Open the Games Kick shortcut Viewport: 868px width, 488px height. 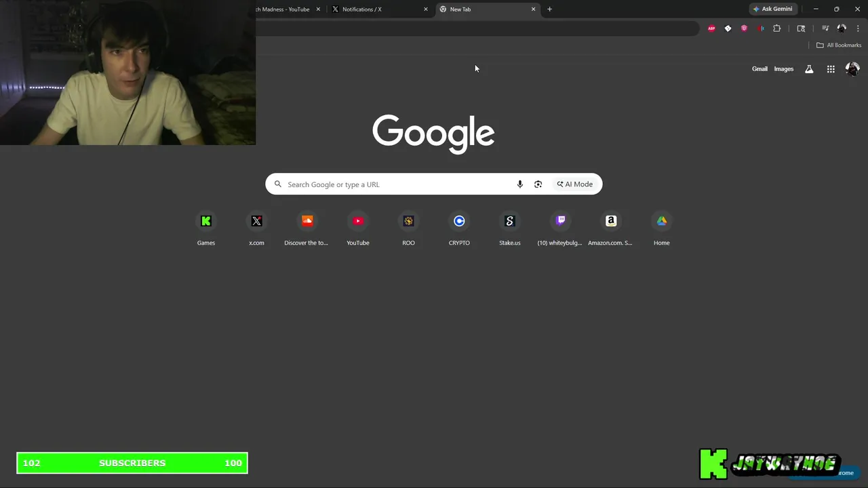click(x=206, y=228)
